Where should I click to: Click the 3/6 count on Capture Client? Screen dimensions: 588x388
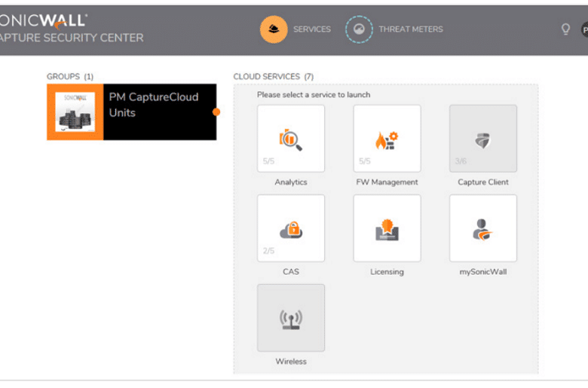click(461, 161)
